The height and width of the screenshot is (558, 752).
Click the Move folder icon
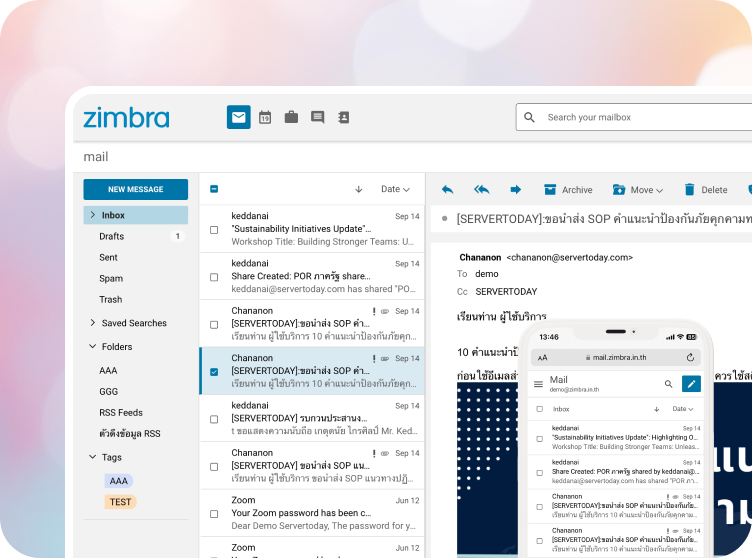click(619, 190)
